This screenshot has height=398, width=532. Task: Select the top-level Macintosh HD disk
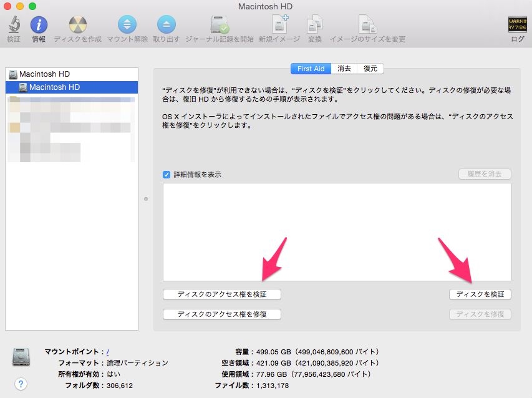pos(72,74)
